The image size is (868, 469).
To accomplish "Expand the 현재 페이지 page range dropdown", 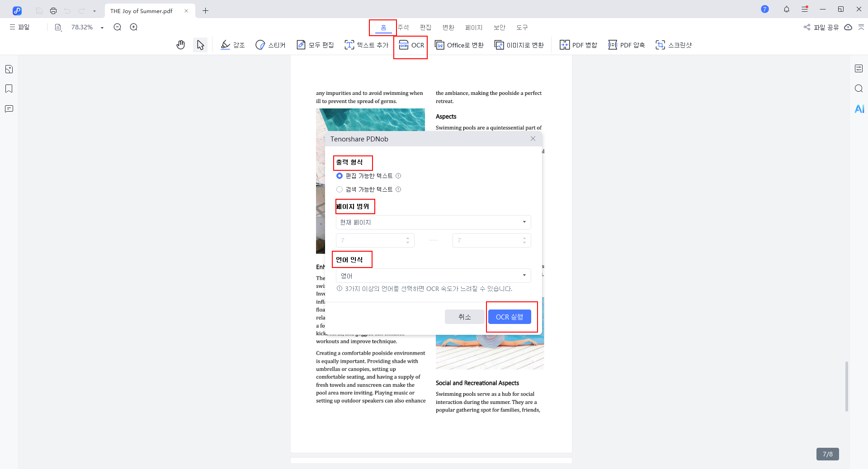I will tap(433, 222).
